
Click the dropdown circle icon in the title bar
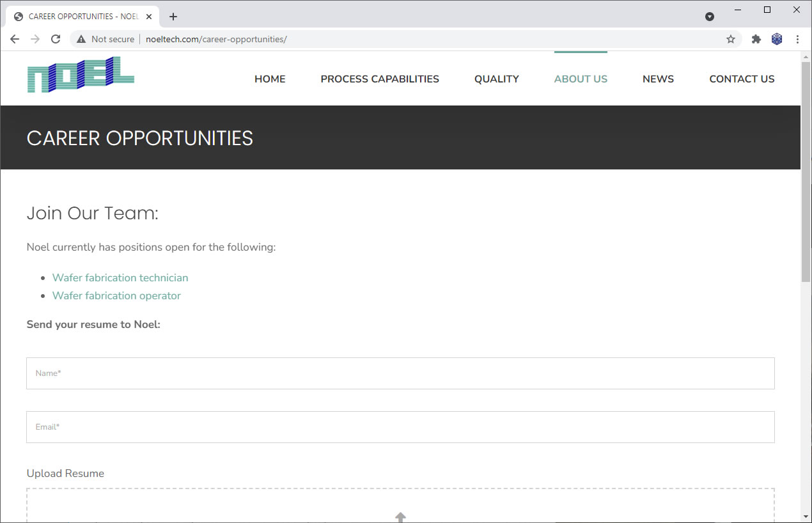710,17
